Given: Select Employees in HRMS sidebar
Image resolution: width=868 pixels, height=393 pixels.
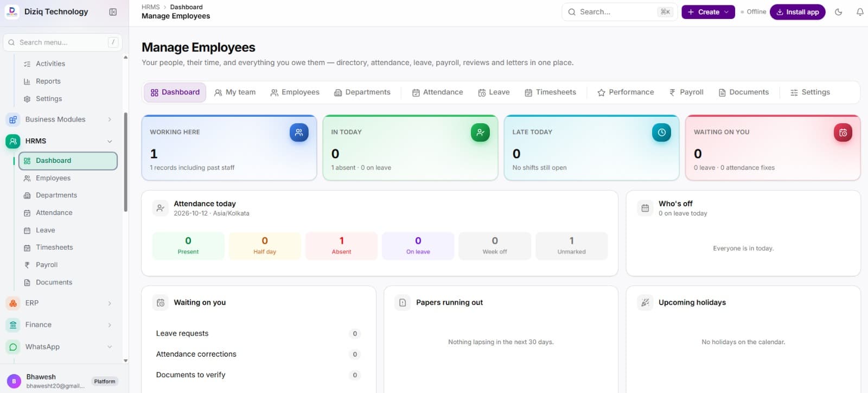Looking at the screenshot, I should pyautogui.click(x=68, y=178).
